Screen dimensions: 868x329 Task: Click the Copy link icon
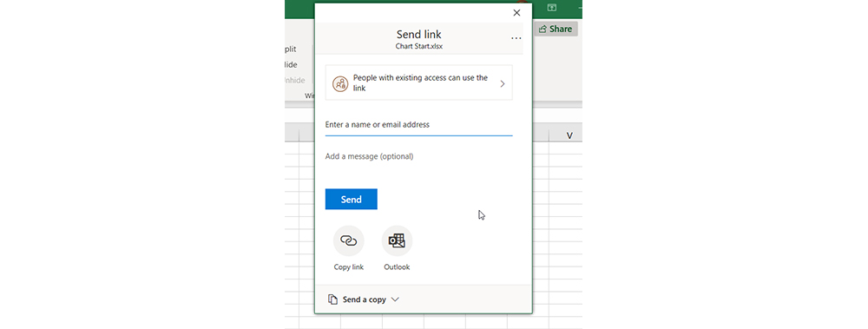coord(349,240)
